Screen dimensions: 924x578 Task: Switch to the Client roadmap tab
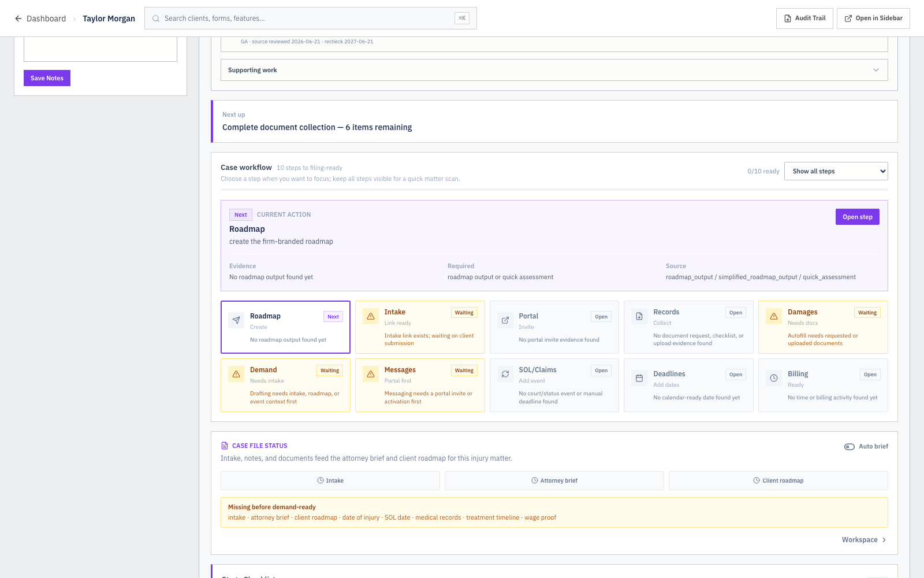(x=778, y=480)
